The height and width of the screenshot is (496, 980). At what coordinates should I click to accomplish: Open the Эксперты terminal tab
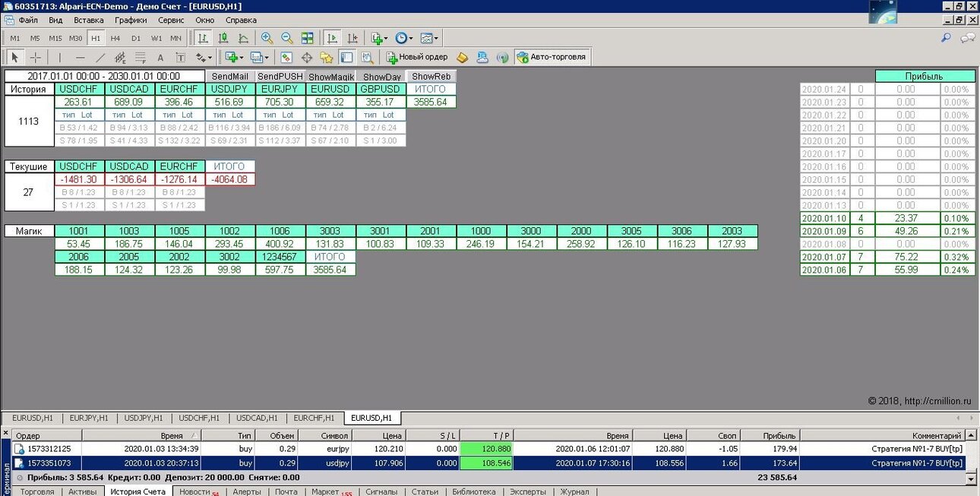tap(527, 491)
